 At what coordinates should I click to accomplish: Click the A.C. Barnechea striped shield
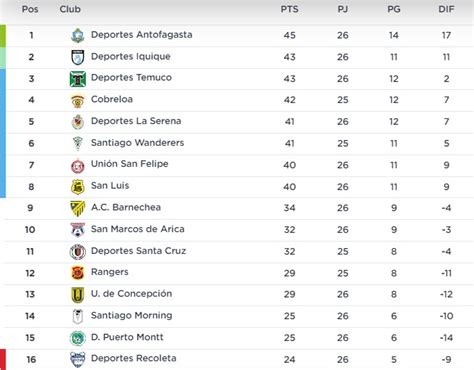click(78, 209)
